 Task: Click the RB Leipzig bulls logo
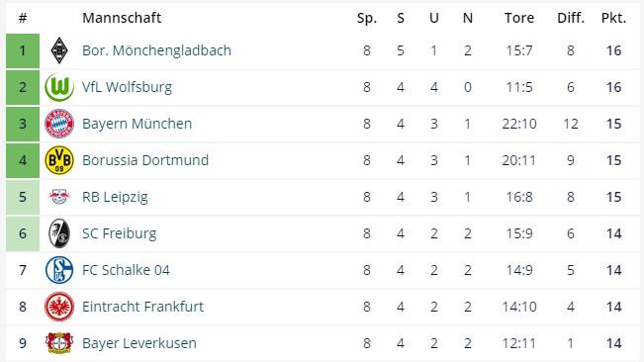[x=59, y=197]
